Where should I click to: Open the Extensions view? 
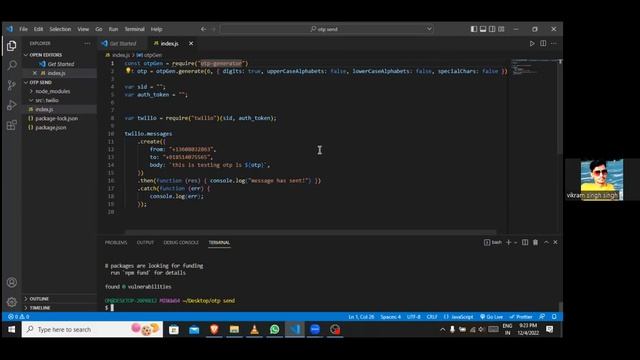12,125
